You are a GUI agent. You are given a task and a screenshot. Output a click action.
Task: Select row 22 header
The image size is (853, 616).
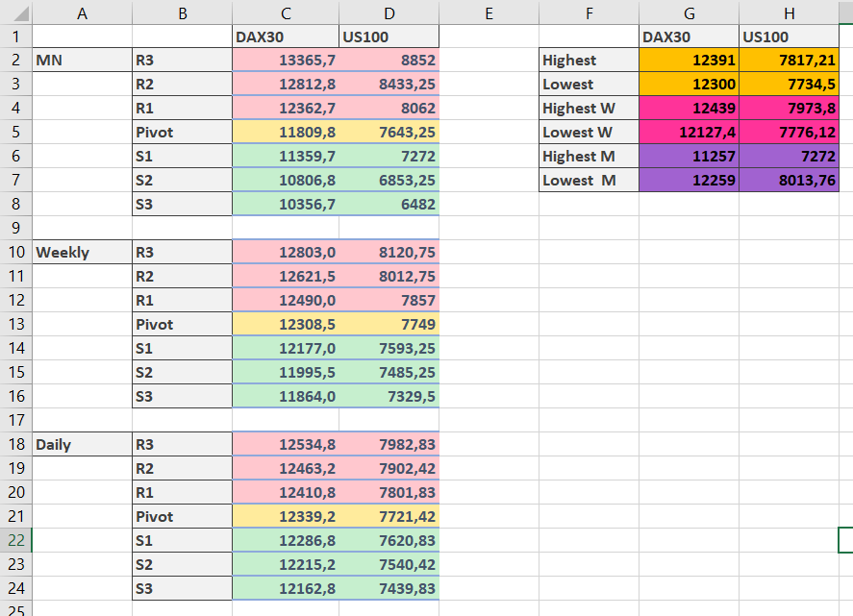click(x=15, y=540)
